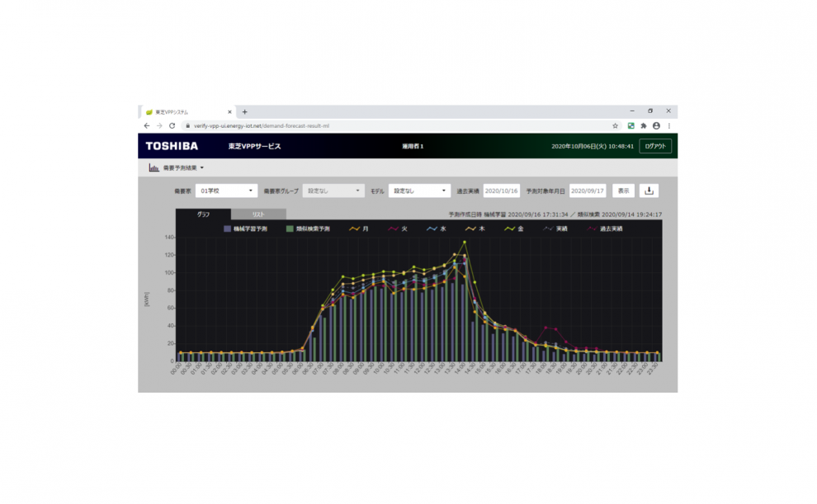Open the browser profile avatar icon
The image size is (817, 504).
pyautogui.click(x=657, y=126)
